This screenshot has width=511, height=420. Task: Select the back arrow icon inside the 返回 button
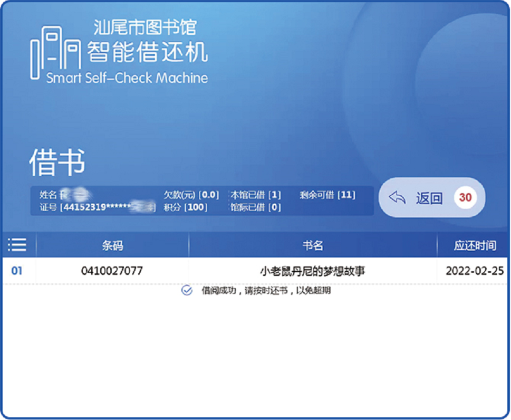398,197
